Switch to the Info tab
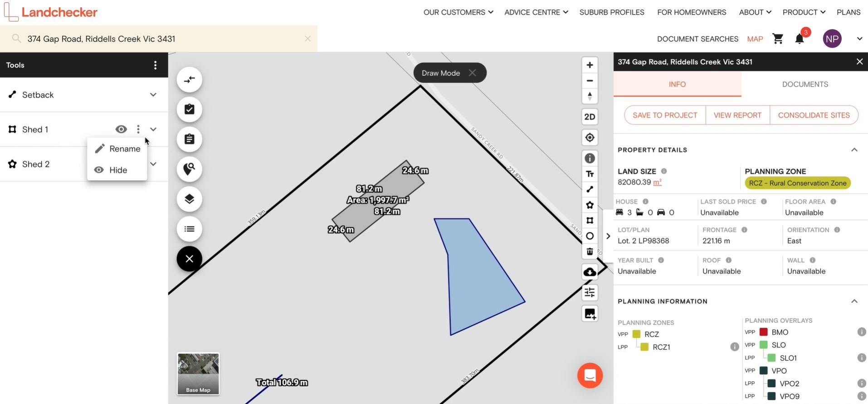Viewport: 868px width, 404px height. tap(677, 84)
